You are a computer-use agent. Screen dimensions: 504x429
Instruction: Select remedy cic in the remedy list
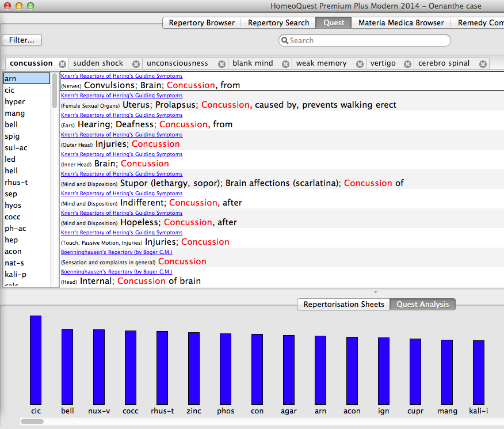coord(10,90)
